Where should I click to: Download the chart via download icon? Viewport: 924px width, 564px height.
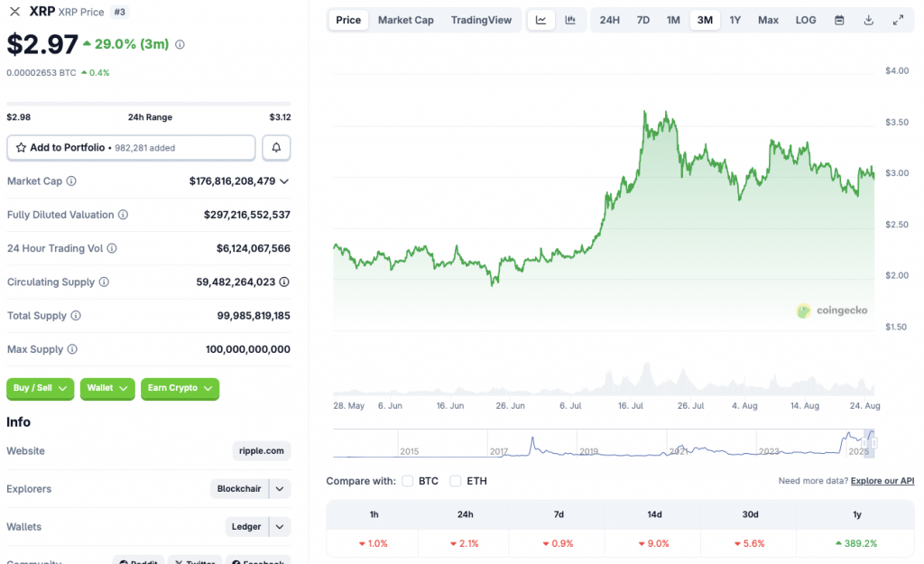(868, 19)
